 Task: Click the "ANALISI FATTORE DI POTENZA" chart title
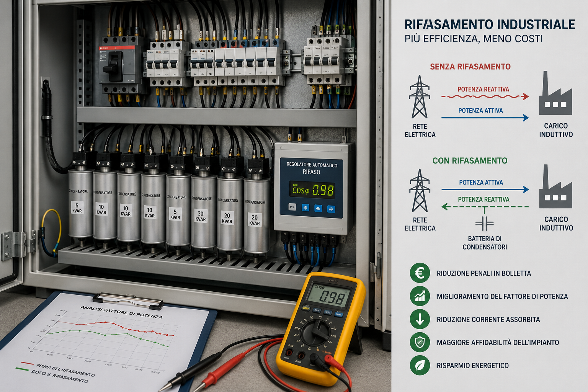coord(121,312)
